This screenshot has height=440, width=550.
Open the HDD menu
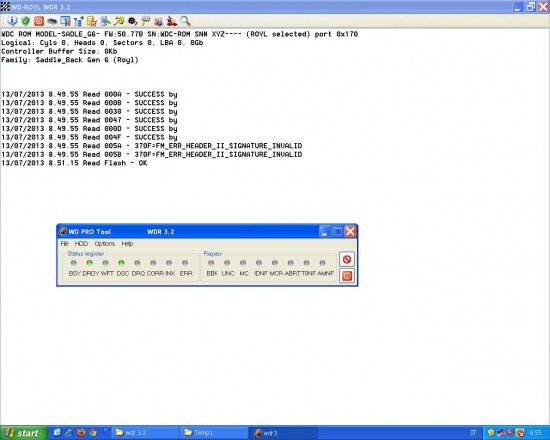[x=81, y=244]
